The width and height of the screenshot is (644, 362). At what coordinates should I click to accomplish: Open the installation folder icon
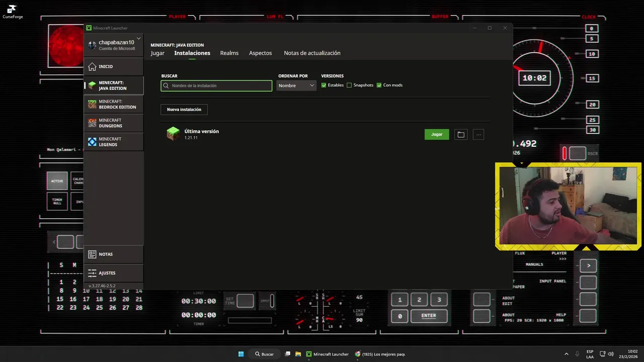coord(461,134)
